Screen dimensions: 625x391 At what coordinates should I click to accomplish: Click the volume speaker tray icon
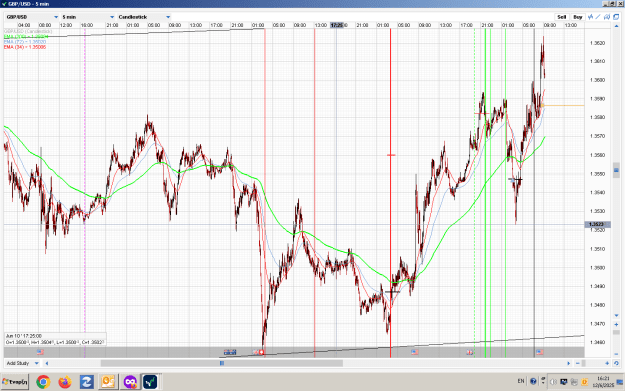[x=553, y=382]
